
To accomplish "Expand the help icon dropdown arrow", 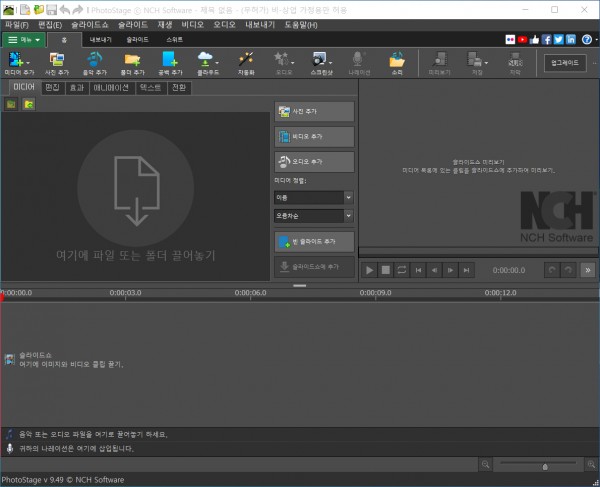I will [596, 39].
